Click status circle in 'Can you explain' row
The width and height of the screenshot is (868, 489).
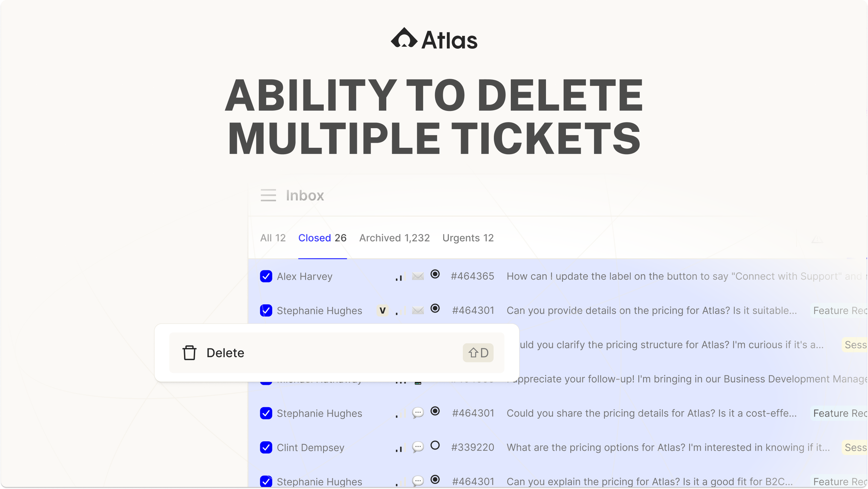435,480
